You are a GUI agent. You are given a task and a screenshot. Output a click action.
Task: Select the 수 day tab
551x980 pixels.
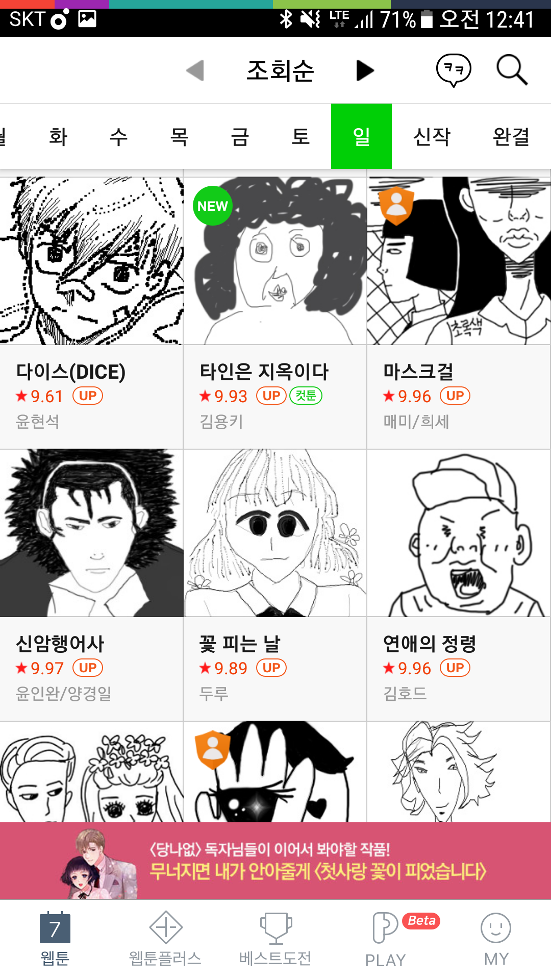(x=118, y=136)
